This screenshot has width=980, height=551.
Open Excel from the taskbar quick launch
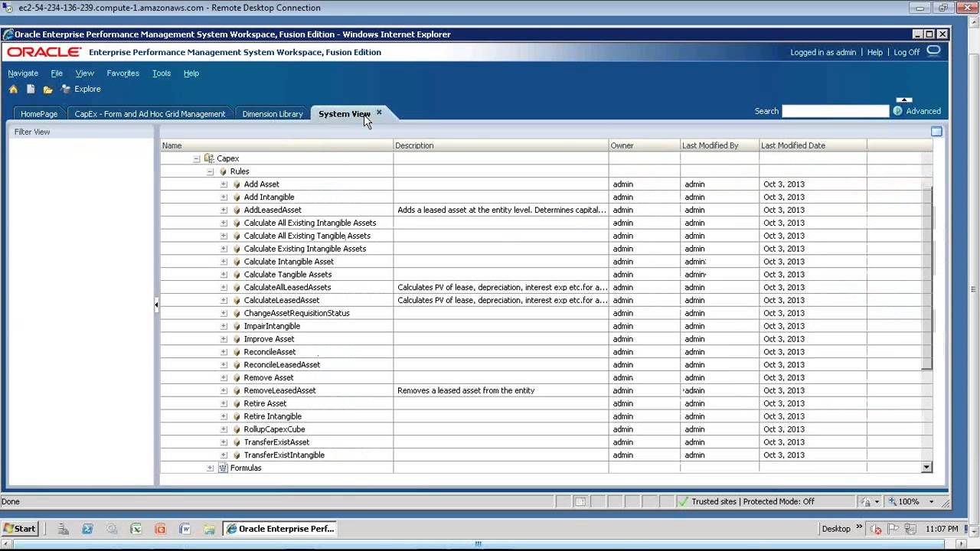136,529
